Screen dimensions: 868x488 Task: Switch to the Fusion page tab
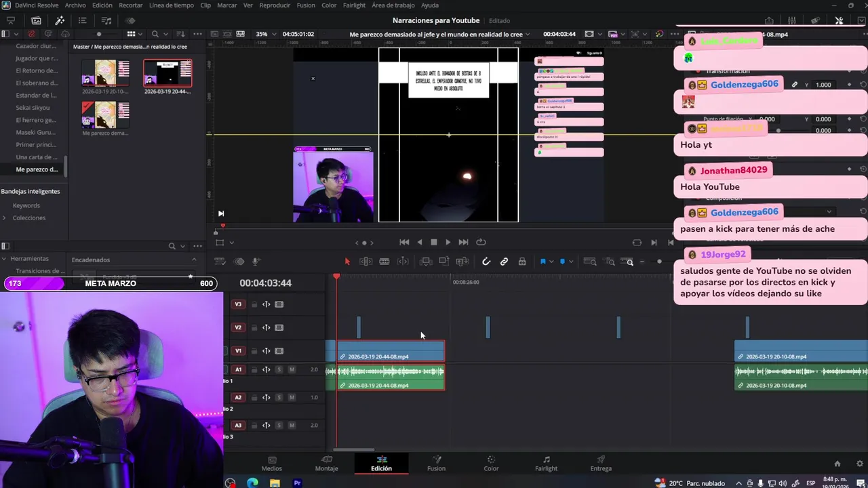(x=436, y=464)
